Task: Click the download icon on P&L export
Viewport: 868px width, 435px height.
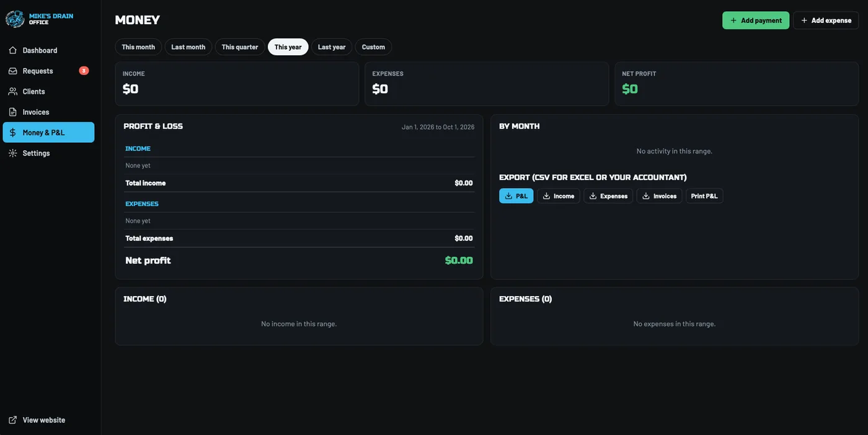Action: click(x=508, y=196)
